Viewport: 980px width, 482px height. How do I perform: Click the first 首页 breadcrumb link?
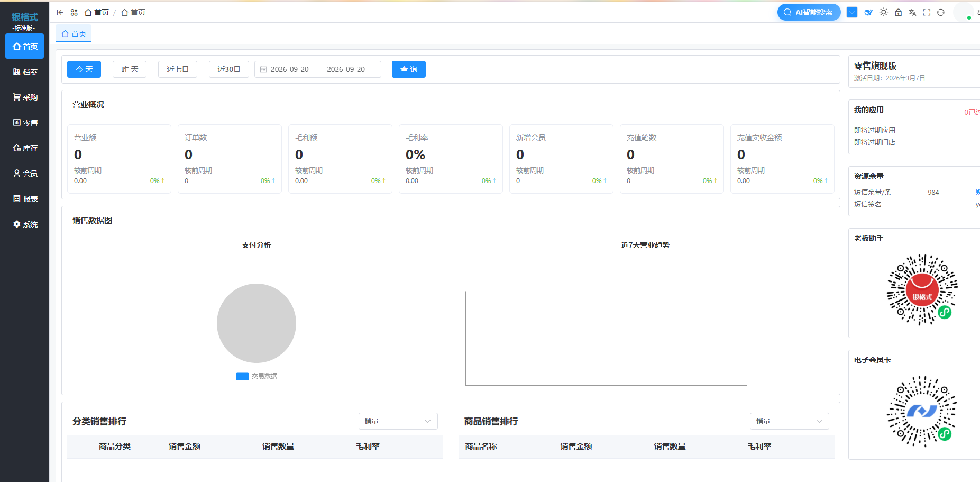[x=97, y=12]
